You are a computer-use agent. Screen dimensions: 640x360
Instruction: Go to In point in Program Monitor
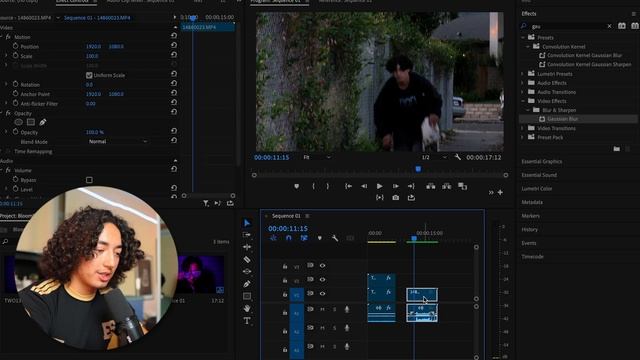[x=348, y=186]
